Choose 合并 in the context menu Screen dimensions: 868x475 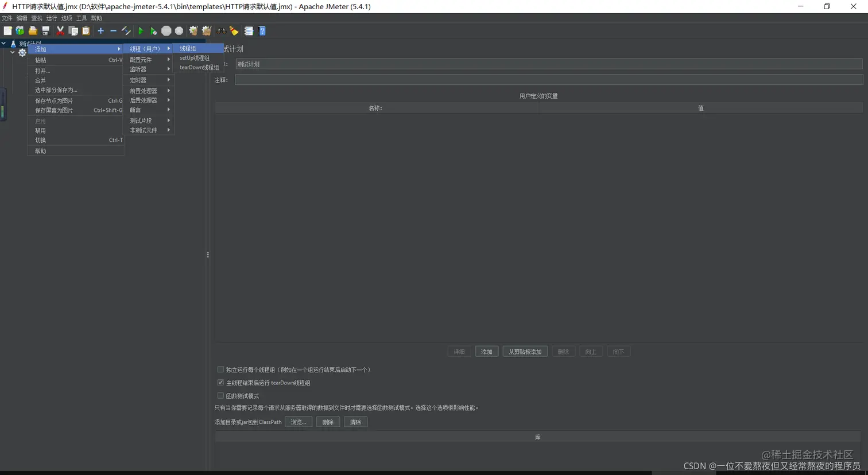point(76,81)
